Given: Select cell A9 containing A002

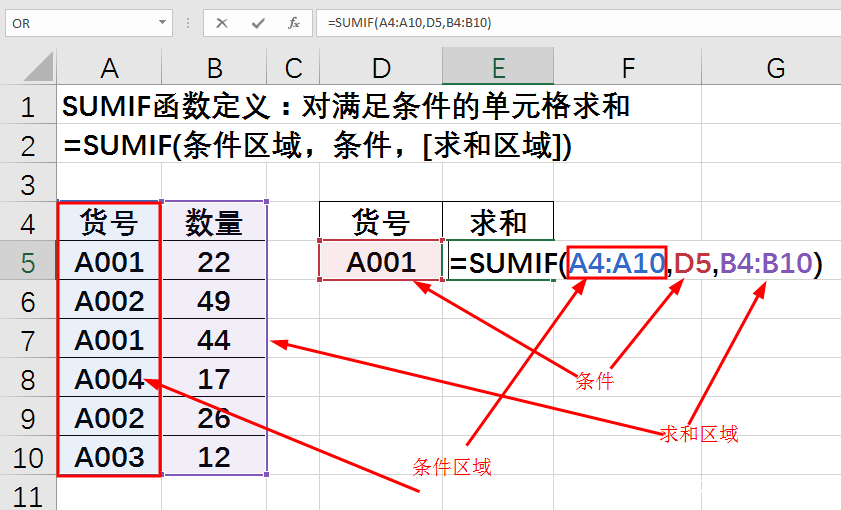Looking at the screenshot, I should [x=109, y=418].
